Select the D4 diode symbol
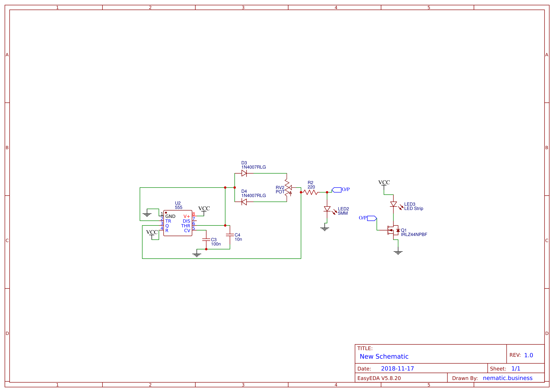This screenshot has width=554, height=392. click(244, 202)
